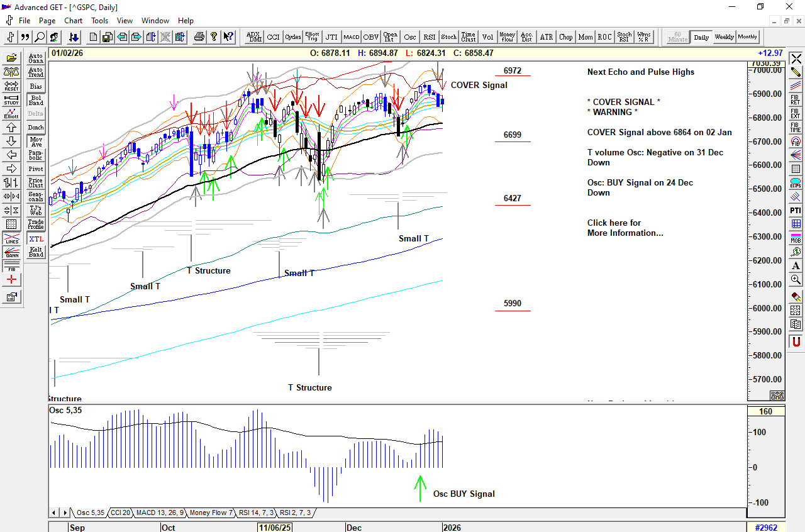Screen dimensions: 805x532
Task: Select the Elliott wave tool
Action: [x=11, y=113]
